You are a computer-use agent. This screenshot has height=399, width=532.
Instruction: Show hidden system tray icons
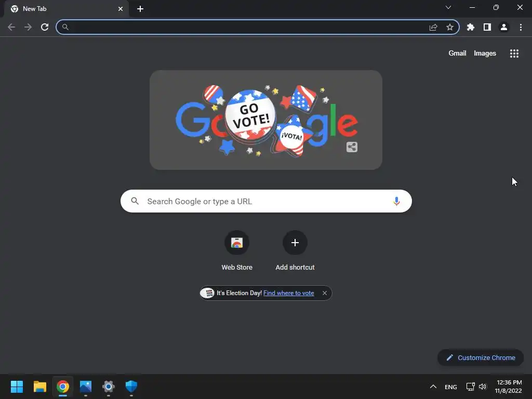pyautogui.click(x=433, y=387)
